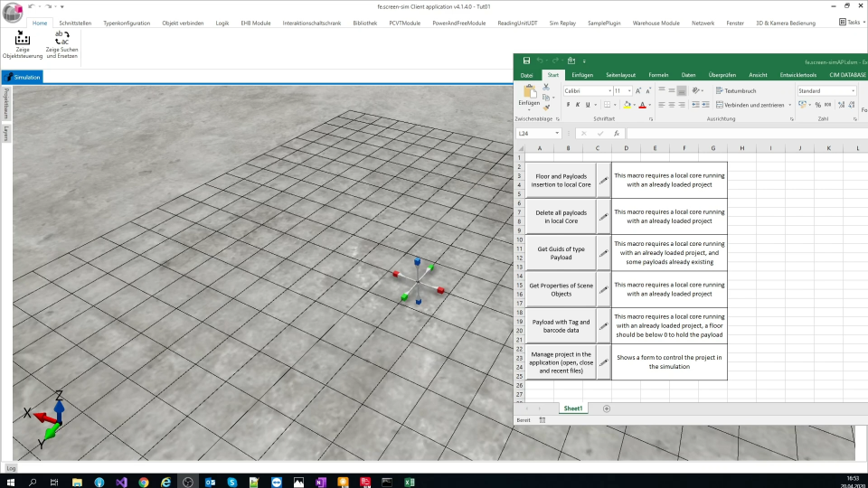Click the Excel red font color button

pyautogui.click(x=642, y=105)
